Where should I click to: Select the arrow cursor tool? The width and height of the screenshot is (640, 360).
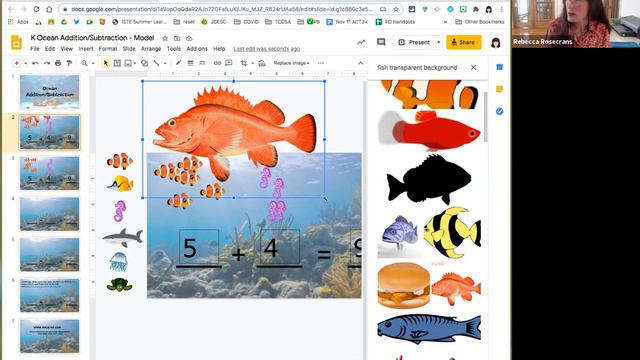click(x=106, y=63)
